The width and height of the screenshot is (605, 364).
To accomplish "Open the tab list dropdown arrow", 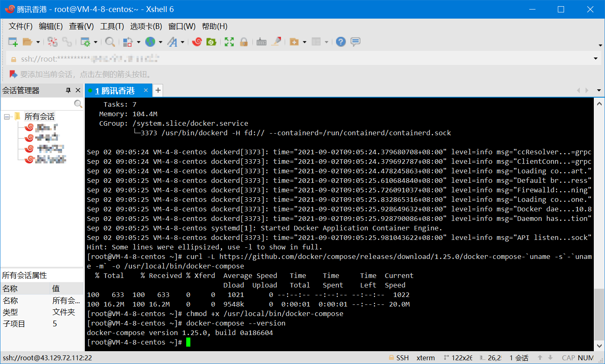I will point(599,90).
